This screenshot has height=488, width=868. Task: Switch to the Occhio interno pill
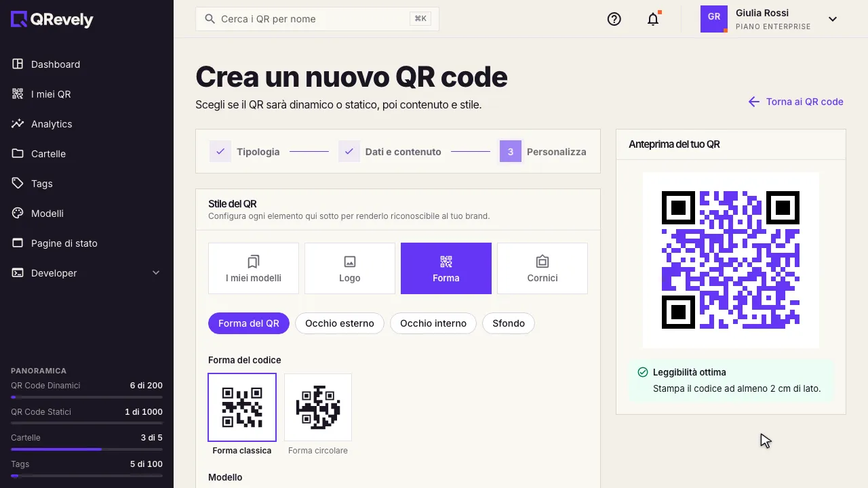coord(433,323)
